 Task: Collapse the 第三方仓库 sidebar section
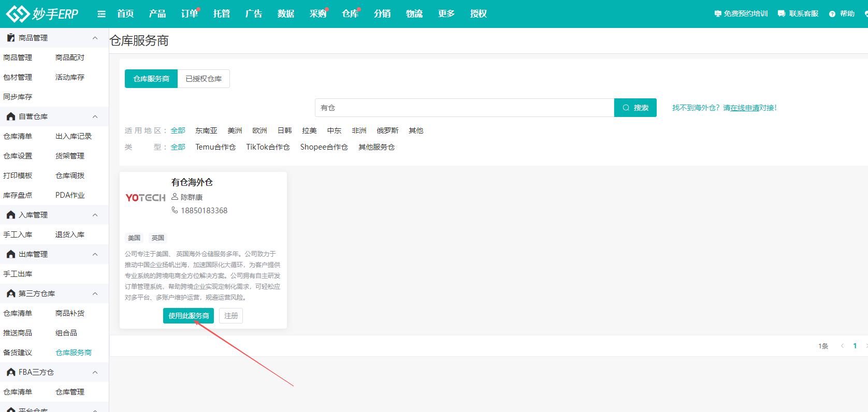coord(95,293)
